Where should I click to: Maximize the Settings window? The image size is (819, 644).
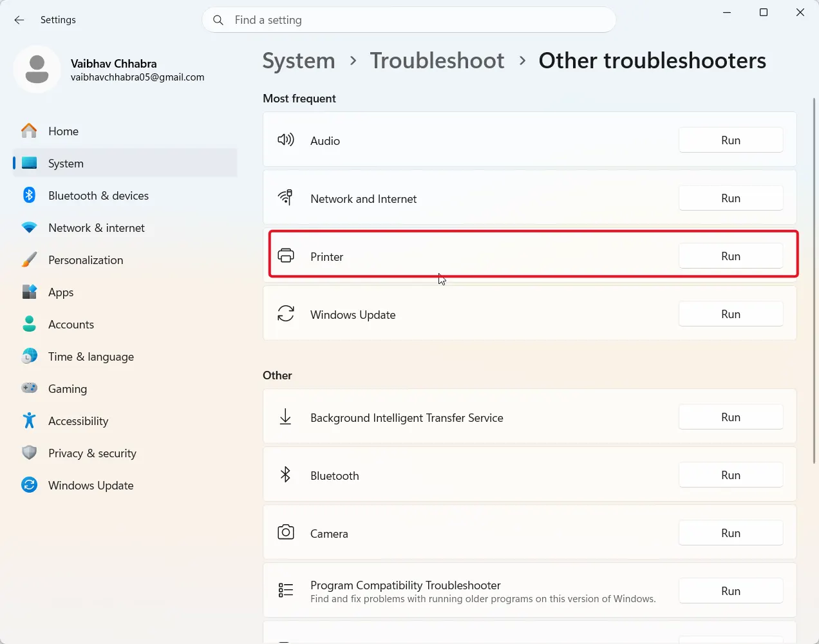[764, 12]
